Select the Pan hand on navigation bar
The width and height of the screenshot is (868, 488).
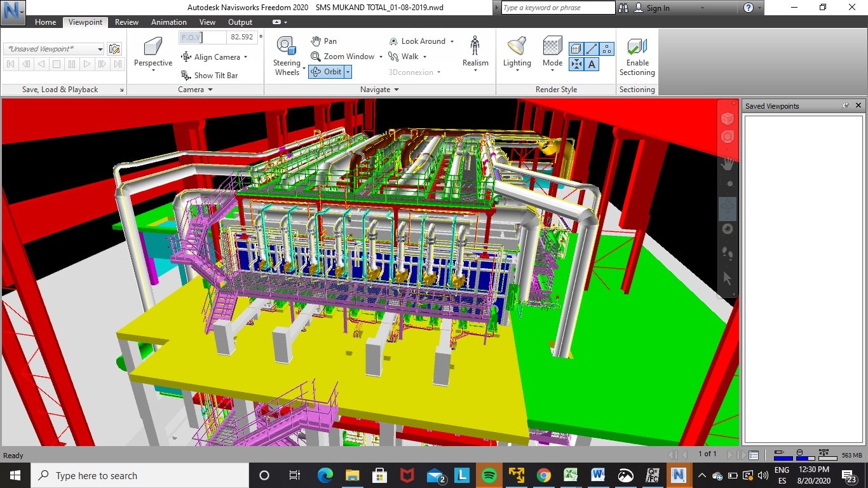(x=728, y=163)
